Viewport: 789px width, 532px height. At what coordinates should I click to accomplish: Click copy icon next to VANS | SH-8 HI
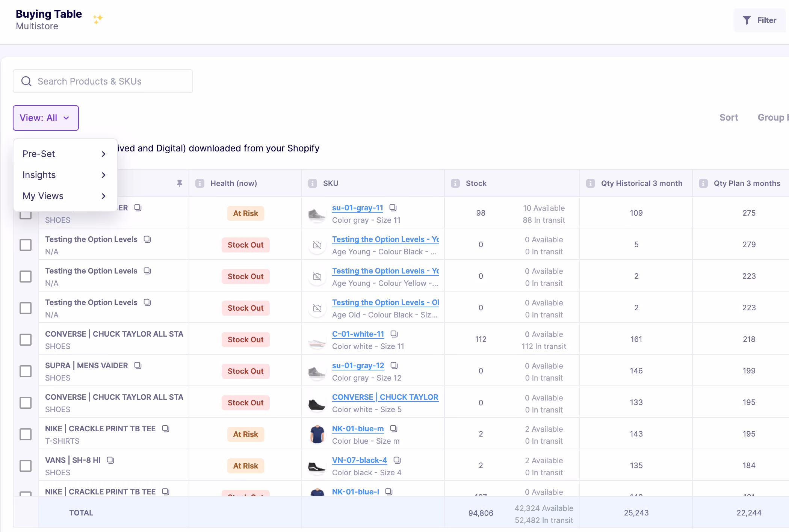coord(110,460)
